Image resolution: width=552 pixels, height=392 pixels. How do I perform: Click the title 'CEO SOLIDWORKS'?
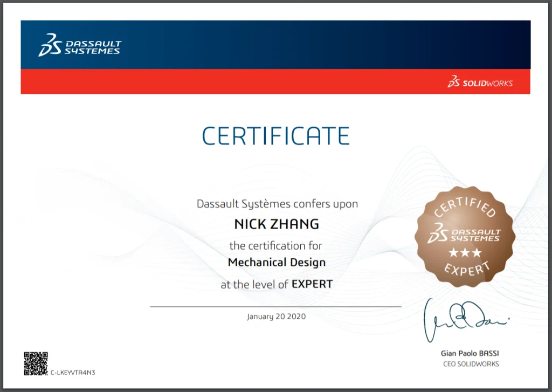click(x=471, y=364)
